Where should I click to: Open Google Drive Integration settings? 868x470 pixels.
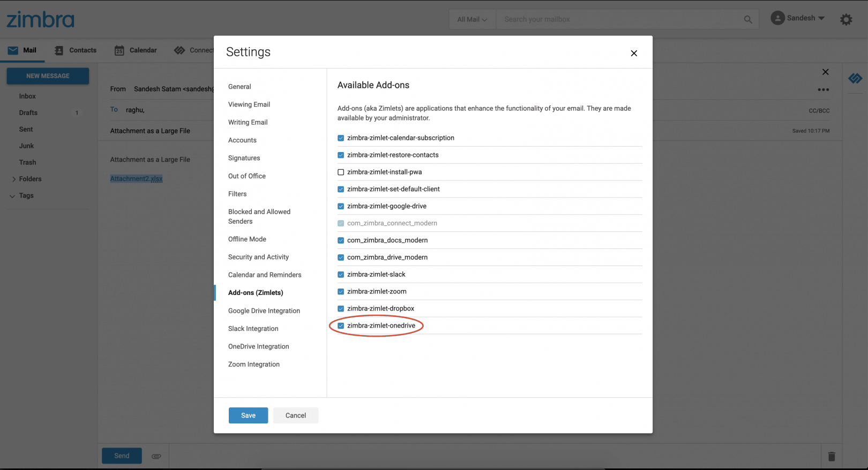(x=264, y=311)
